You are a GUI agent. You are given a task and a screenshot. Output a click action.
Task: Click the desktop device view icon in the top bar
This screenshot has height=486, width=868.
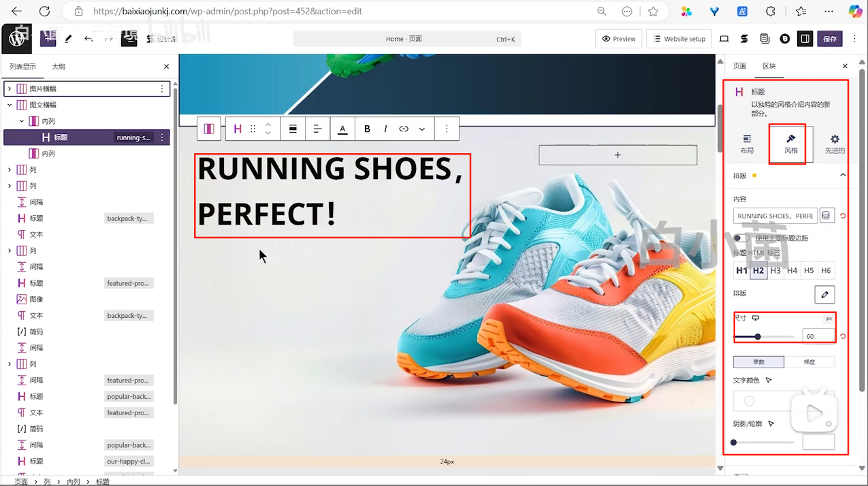tap(724, 39)
